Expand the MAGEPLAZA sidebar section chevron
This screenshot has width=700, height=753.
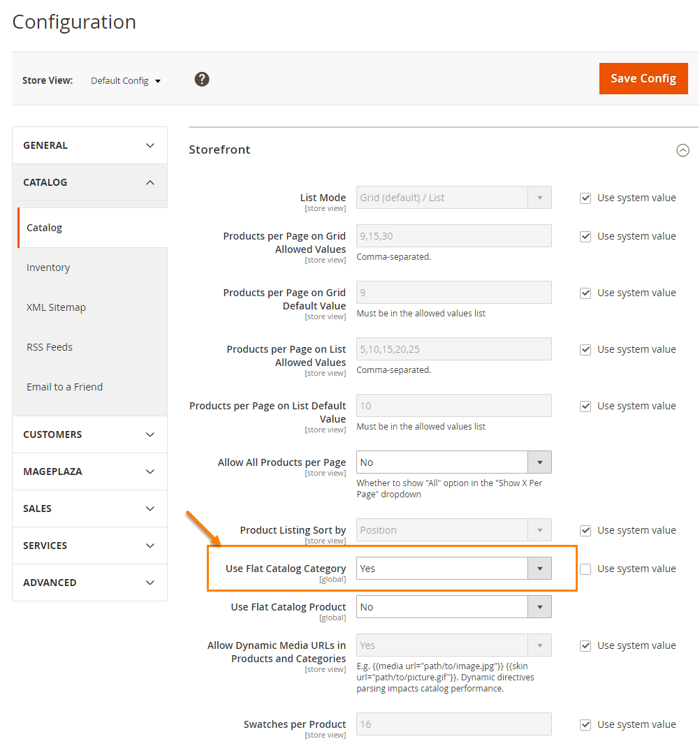(x=150, y=471)
